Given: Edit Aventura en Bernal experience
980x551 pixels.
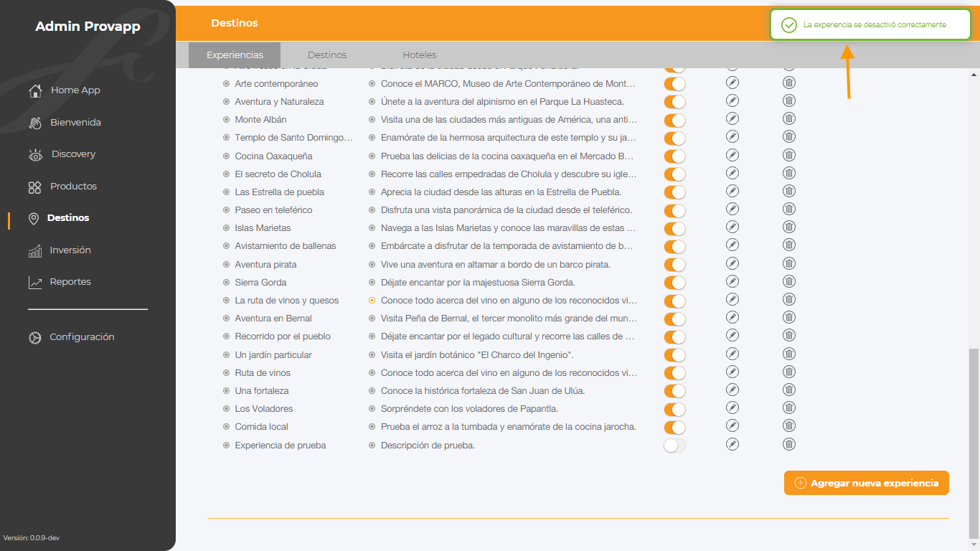Looking at the screenshot, I should click(732, 317).
